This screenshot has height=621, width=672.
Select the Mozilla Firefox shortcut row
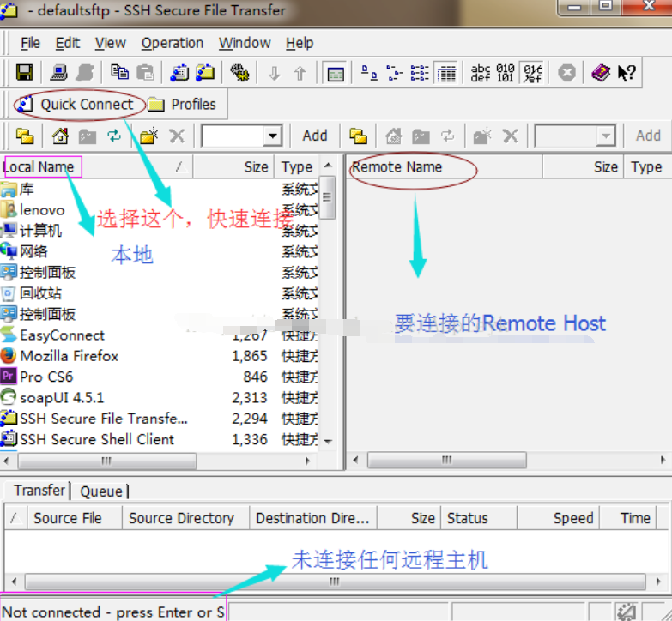(x=159, y=356)
